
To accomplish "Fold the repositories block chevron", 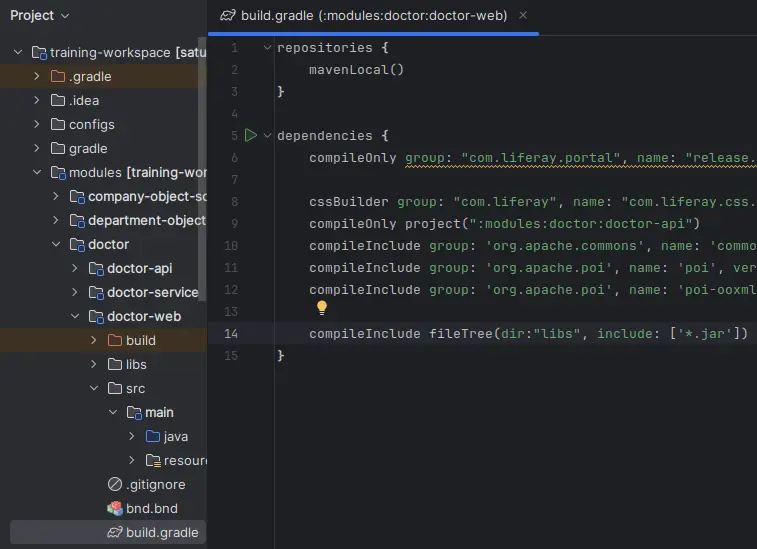I will click(267, 47).
